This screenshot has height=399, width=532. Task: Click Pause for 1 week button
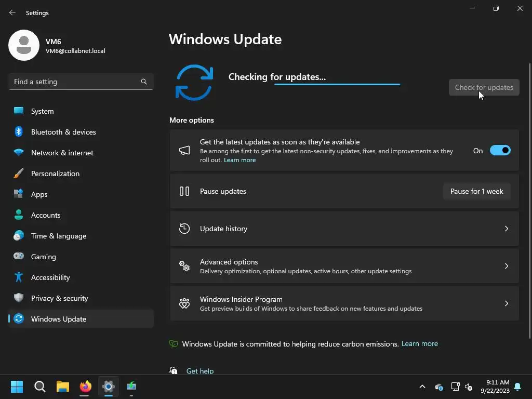(477, 191)
